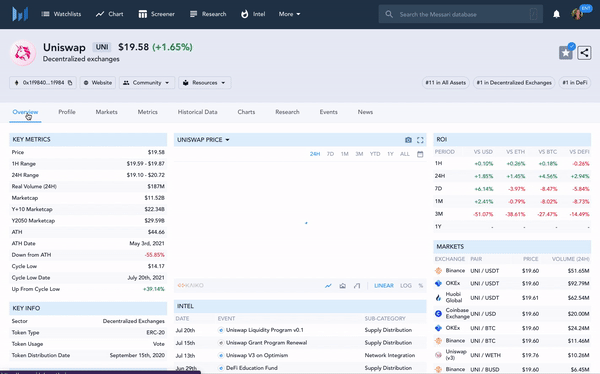
Task: Switch to the Markets tab
Action: (106, 112)
